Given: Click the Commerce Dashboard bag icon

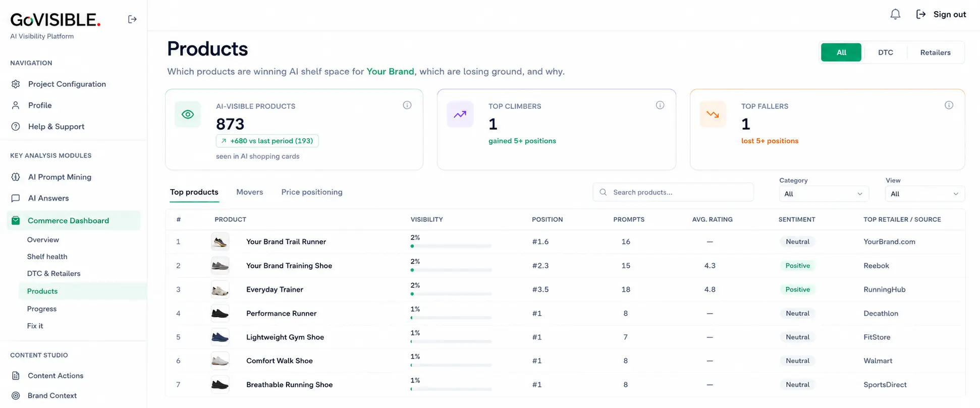Looking at the screenshot, I should 16,220.
